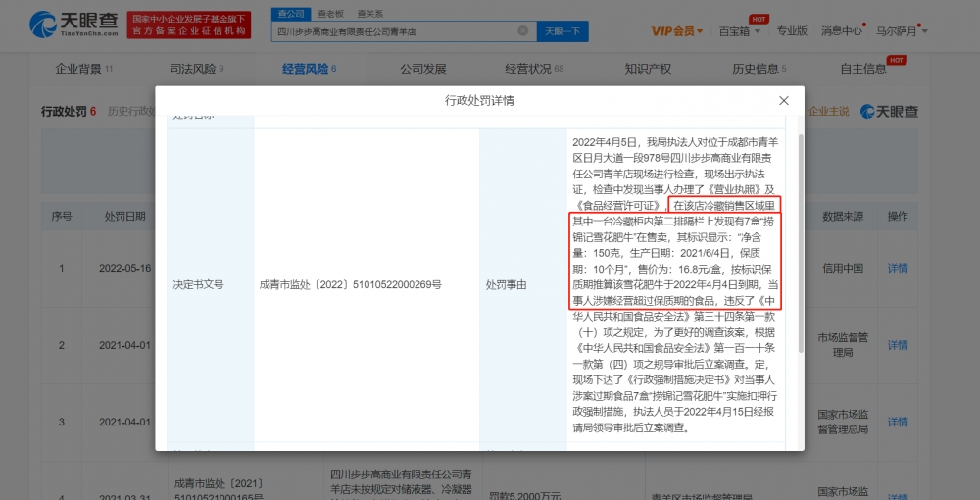Switch to 自主信息 tab
Image resolution: width=980 pixels, height=500 pixels.
click(863, 69)
